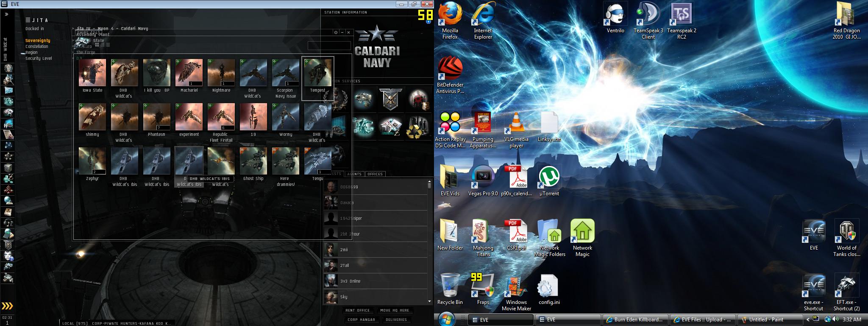
Task: Open BitDefender Antivirus desktop shortcut
Action: point(450,75)
